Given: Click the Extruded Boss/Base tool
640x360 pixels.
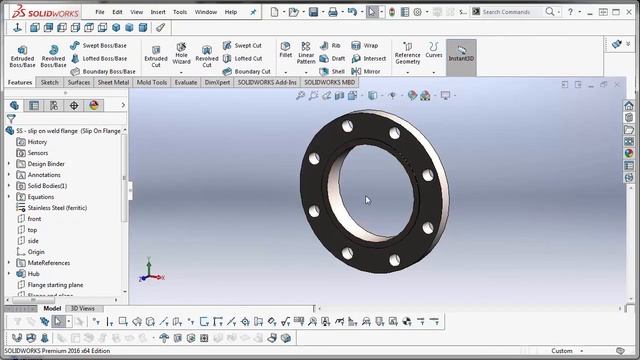Looking at the screenshot, I should (x=22, y=56).
